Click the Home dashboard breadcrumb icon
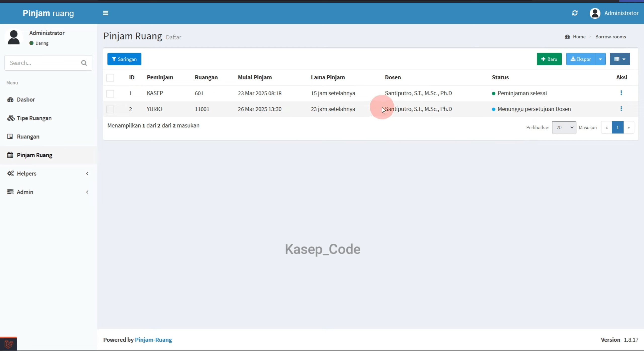 click(567, 37)
